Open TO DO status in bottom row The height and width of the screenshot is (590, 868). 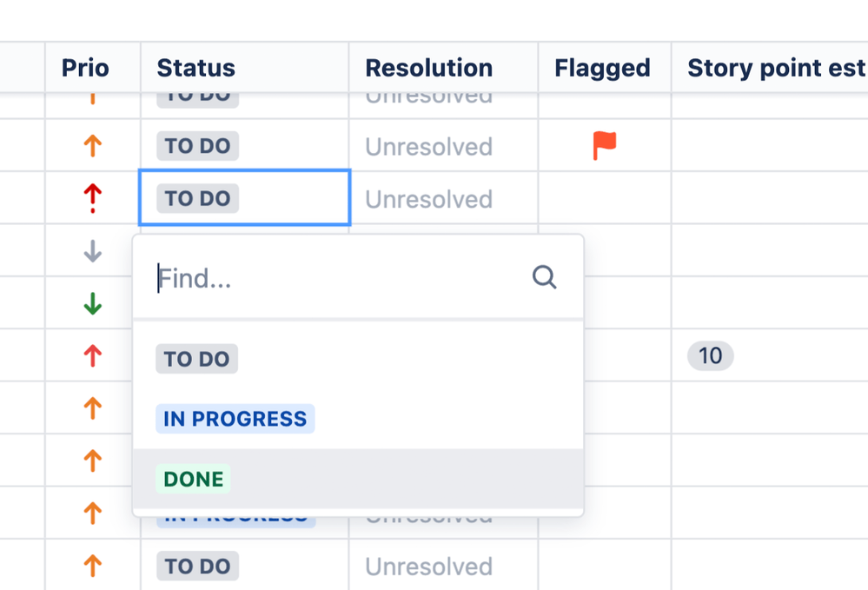pyautogui.click(x=197, y=567)
